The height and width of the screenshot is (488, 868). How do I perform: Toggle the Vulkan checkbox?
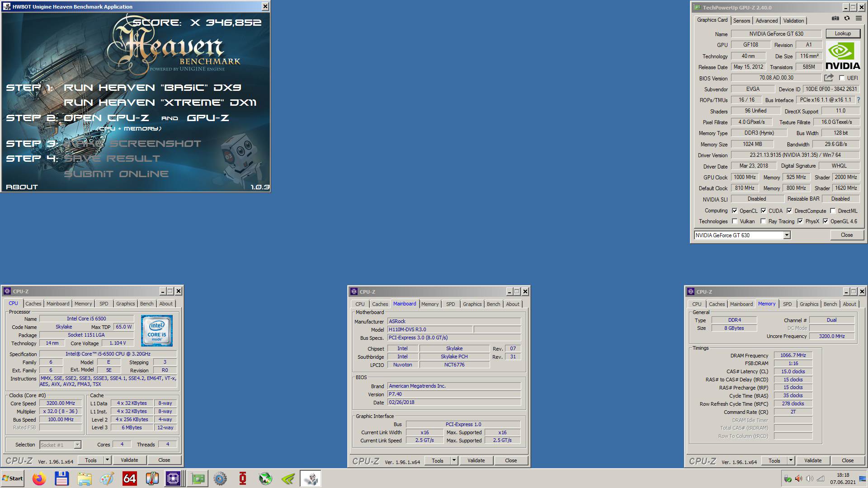[735, 221]
